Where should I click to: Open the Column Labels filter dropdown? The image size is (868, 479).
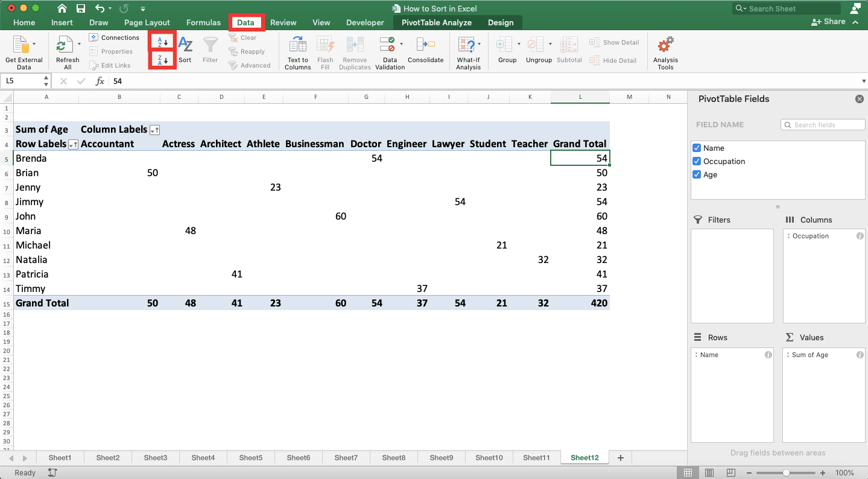point(155,130)
